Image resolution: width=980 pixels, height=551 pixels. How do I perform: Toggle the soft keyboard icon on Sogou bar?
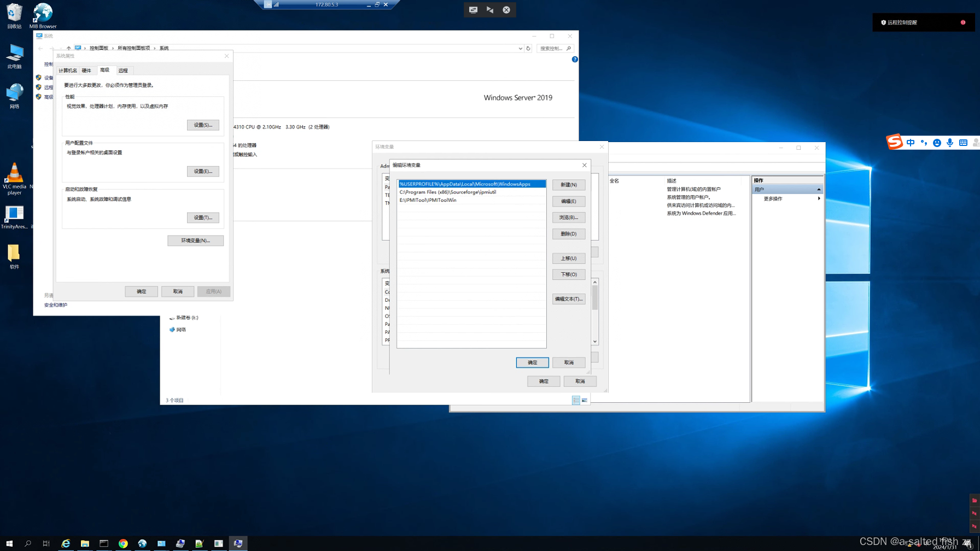[964, 143]
